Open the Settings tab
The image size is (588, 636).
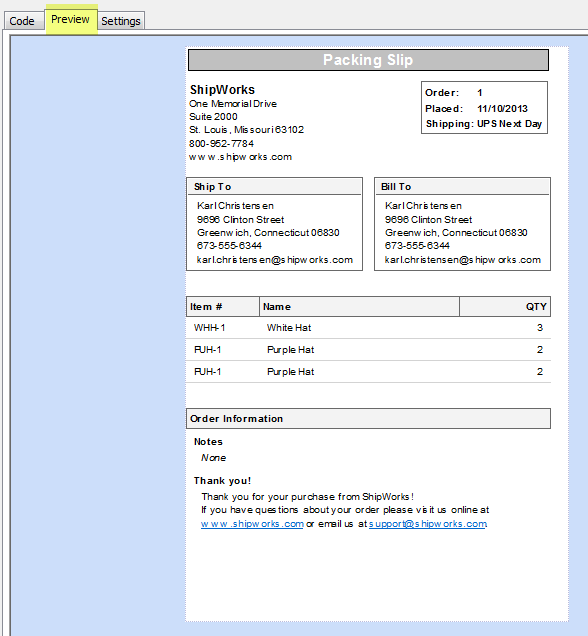click(x=121, y=21)
